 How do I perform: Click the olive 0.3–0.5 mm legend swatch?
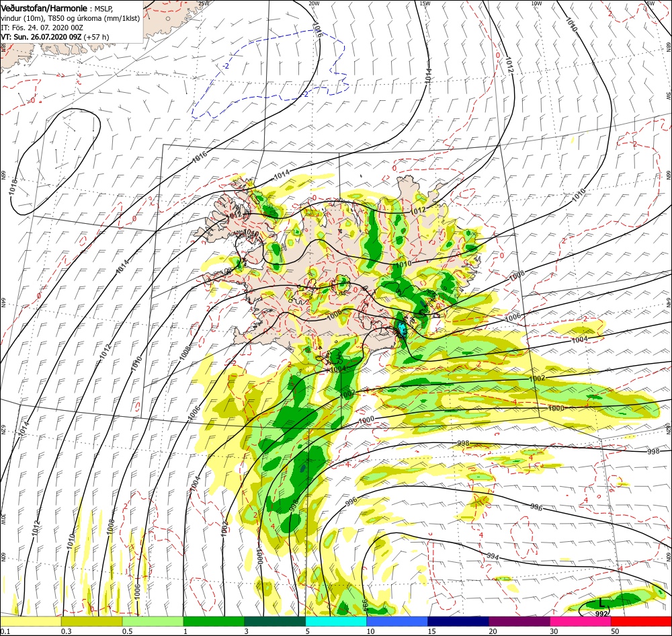point(91,621)
